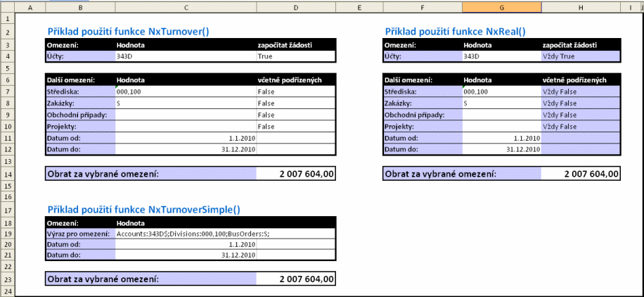The image size is (644, 297).
Task: Click the NxReal turnover result 2 007 604,00
Action: [581, 173]
